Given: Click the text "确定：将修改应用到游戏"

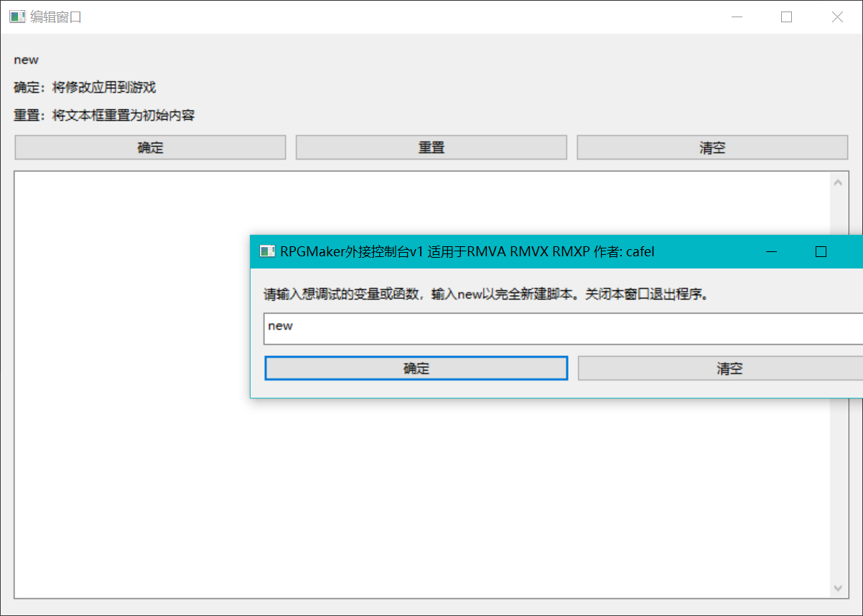Looking at the screenshot, I should point(85,88).
